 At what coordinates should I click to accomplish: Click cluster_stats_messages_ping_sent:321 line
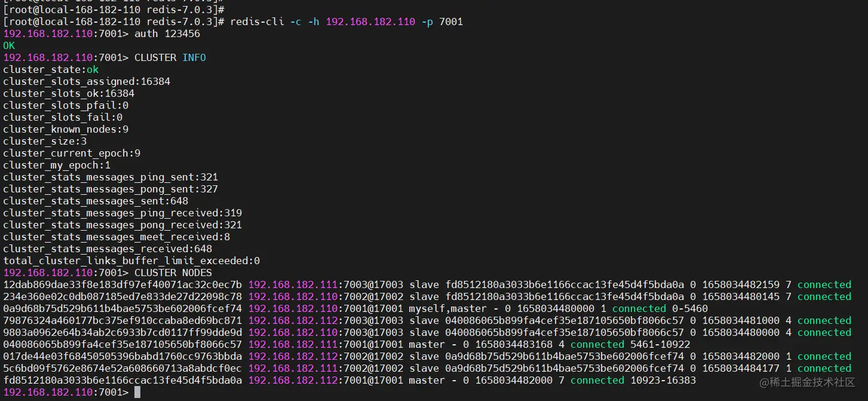coord(111,177)
